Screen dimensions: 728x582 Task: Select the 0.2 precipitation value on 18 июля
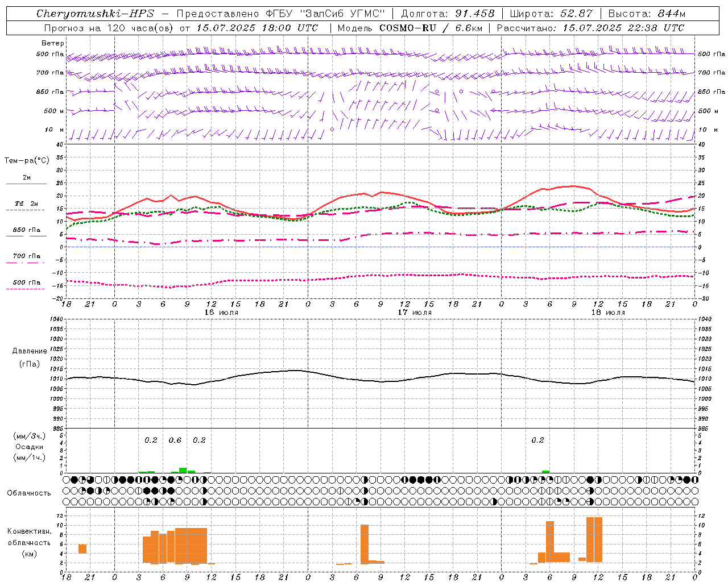coord(537,440)
